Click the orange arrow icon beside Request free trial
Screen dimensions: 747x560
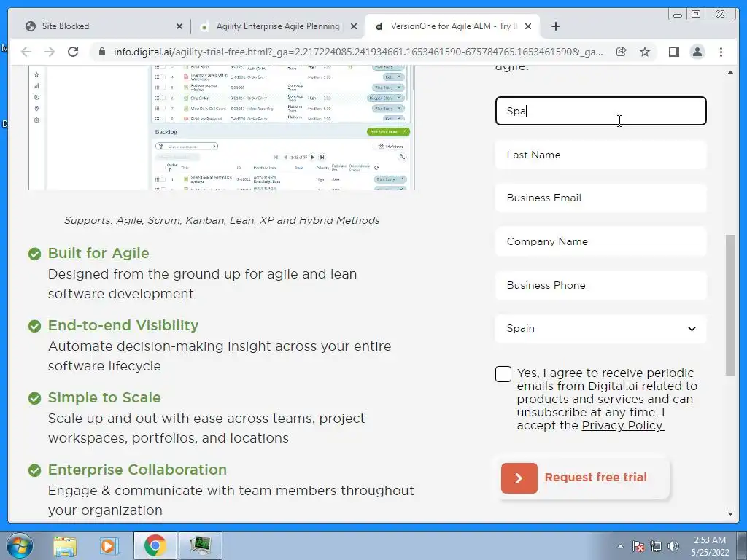pyautogui.click(x=519, y=478)
